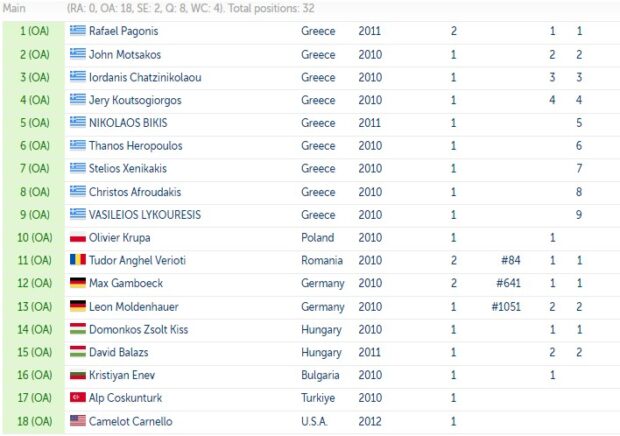Image resolution: width=620 pixels, height=436 pixels.
Task: Click position 18 (OA) cell
Action: pos(34,421)
